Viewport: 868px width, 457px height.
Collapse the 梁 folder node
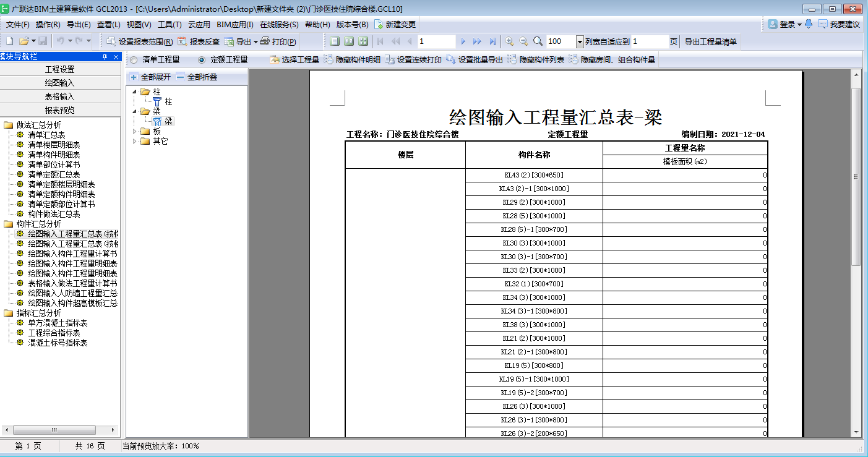(135, 111)
